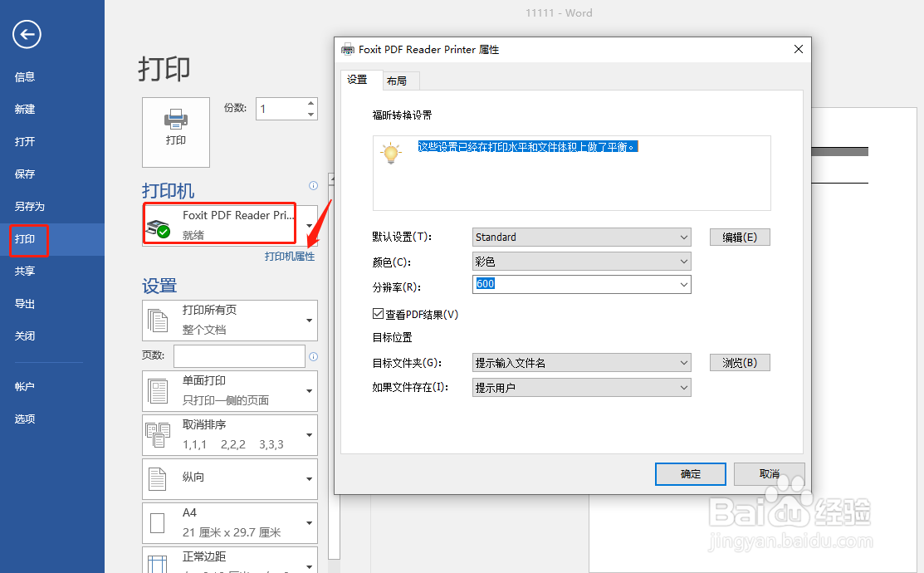The height and width of the screenshot is (573, 924).
Task: Open the 分辨率 600 dropdown
Action: pos(582,284)
